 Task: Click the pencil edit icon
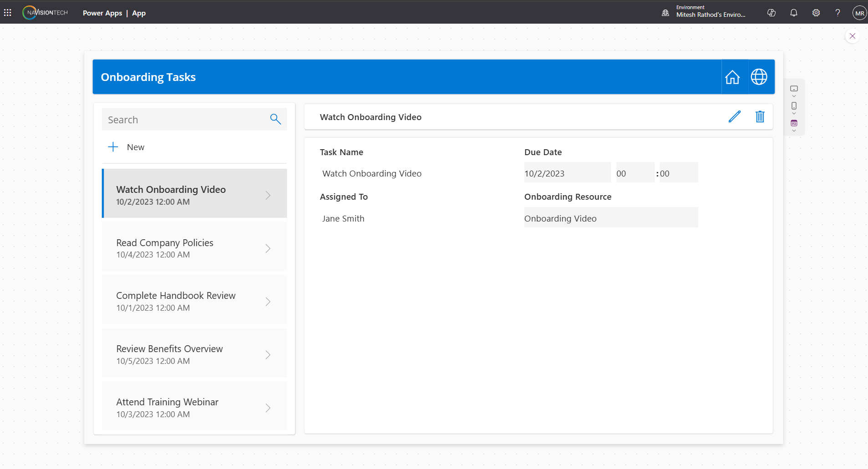click(734, 117)
